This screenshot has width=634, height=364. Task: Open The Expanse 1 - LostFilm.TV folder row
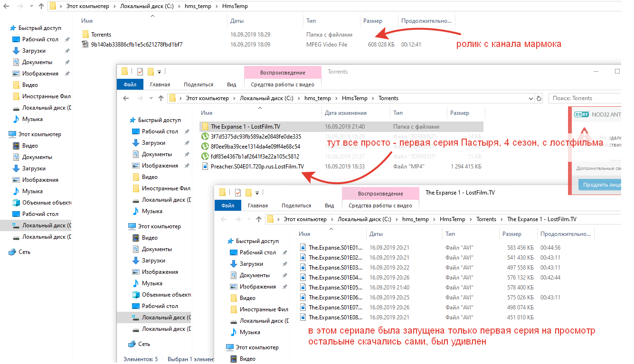tap(245, 127)
